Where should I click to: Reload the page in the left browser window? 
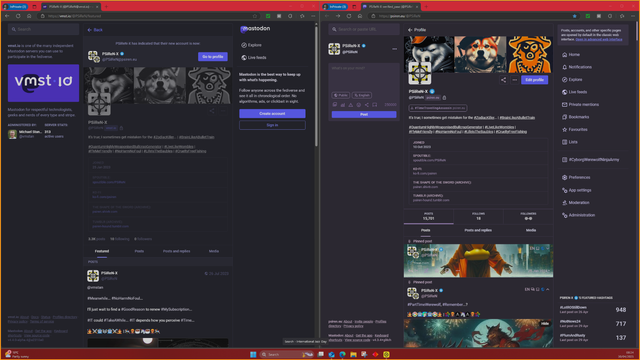(x=18, y=16)
